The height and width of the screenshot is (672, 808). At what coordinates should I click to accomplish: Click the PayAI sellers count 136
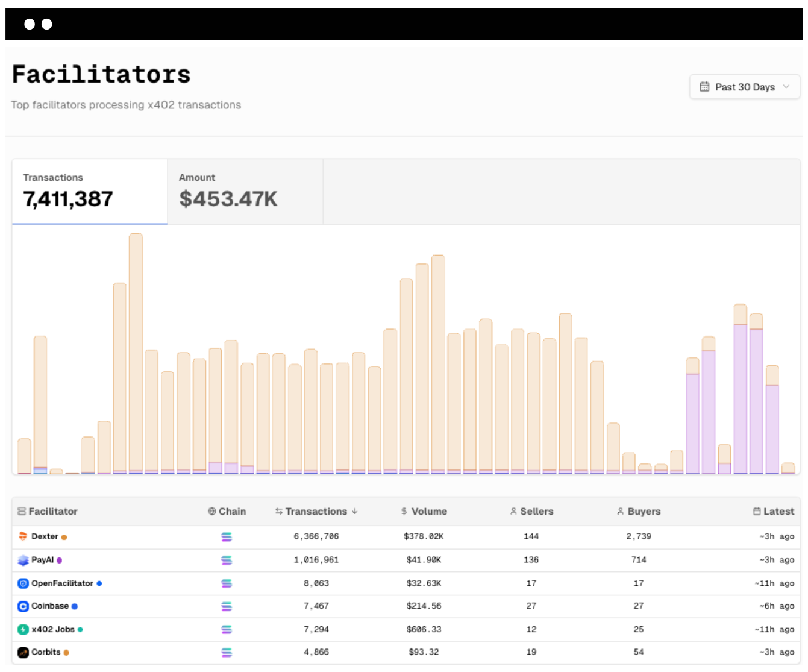coord(531,560)
